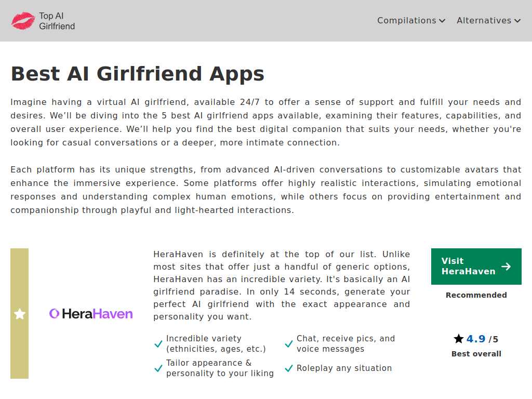Viewport: 532px width, 399px height.
Task: Click the Incredible variety feature text
Action: (x=216, y=343)
